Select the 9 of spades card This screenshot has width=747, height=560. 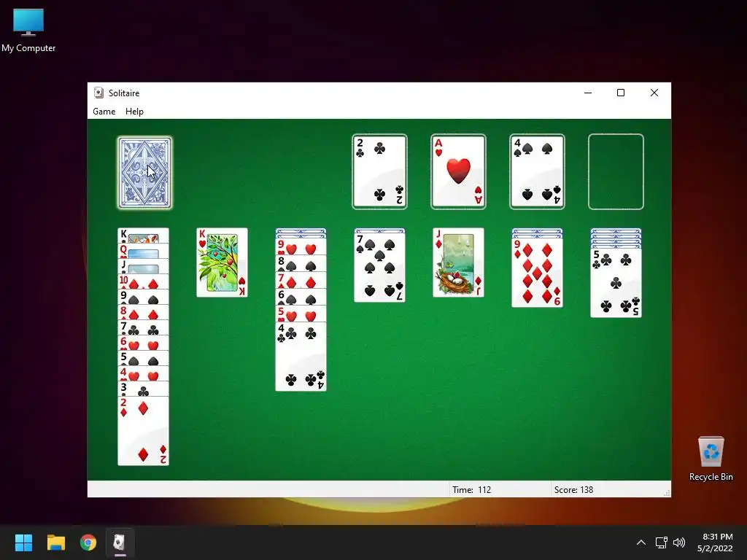point(144,297)
